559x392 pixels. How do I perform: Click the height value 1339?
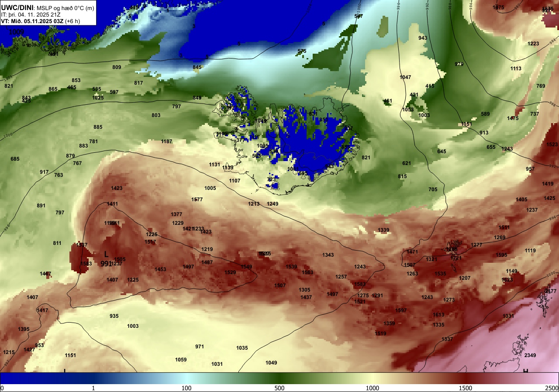point(383,230)
